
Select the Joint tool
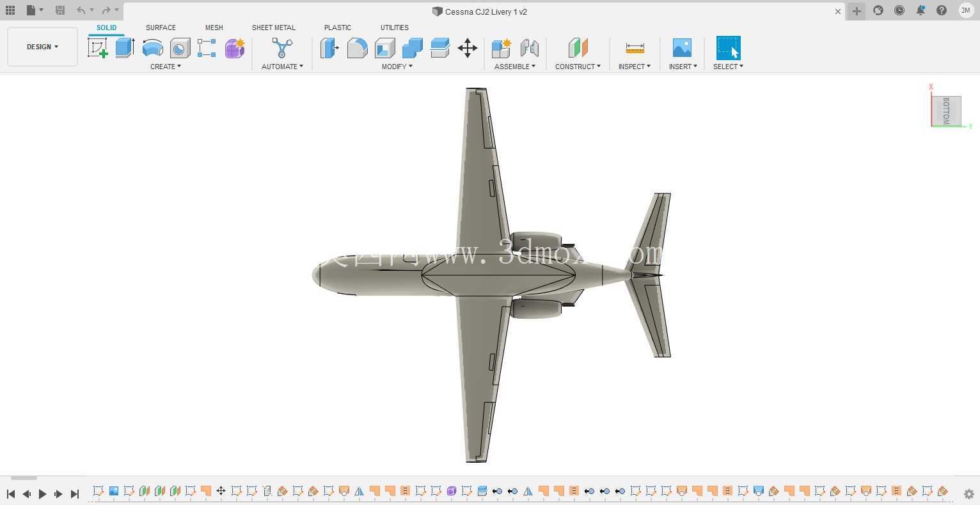[x=529, y=48]
